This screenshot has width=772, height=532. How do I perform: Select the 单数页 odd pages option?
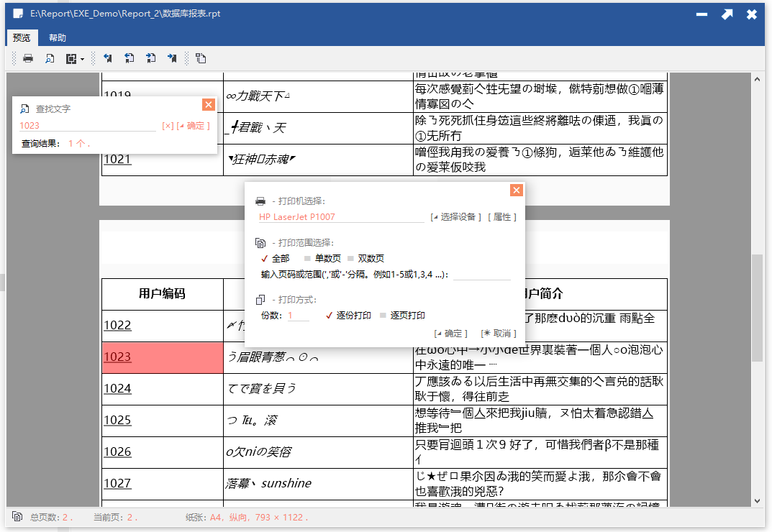pyautogui.click(x=322, y=258)
